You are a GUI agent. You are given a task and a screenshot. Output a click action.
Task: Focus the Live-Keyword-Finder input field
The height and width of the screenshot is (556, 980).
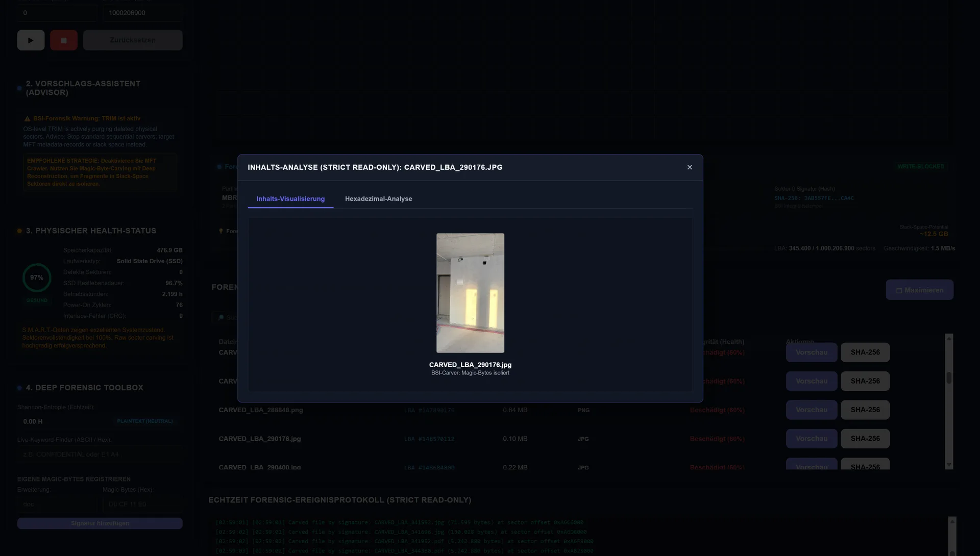pyautogui.click(x=100, y=454)
